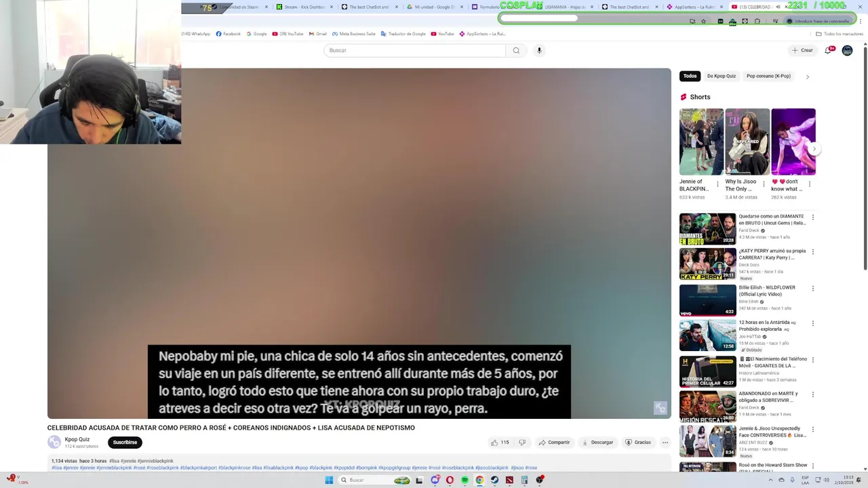The width and height of the screenshot is (868, 488).
Task: Open the Kpop Quiz channel name
Action: click(77, 439)
